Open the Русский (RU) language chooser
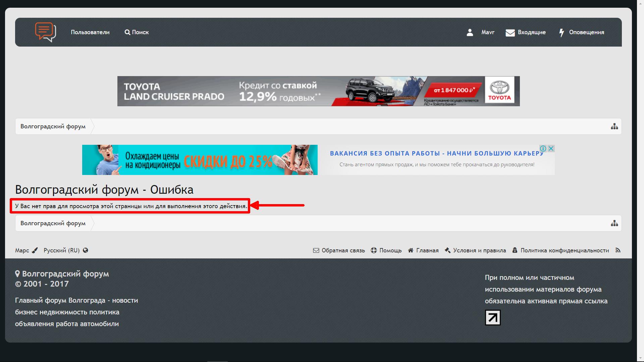The image size is (644, 362). 66,250
